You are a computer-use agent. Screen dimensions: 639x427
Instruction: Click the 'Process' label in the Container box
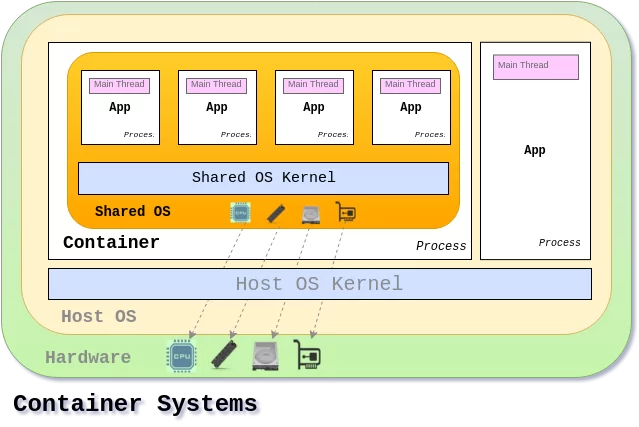[x=441, y=246]
